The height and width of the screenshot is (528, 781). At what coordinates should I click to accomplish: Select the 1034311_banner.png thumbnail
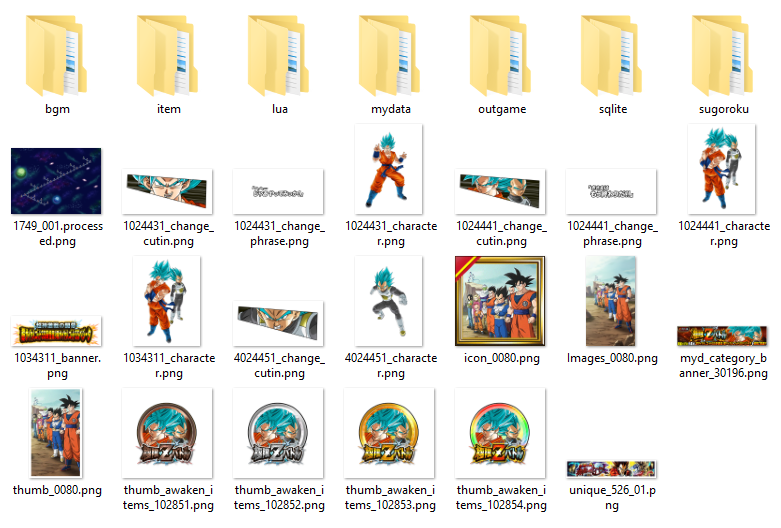(x=56, y=331)
